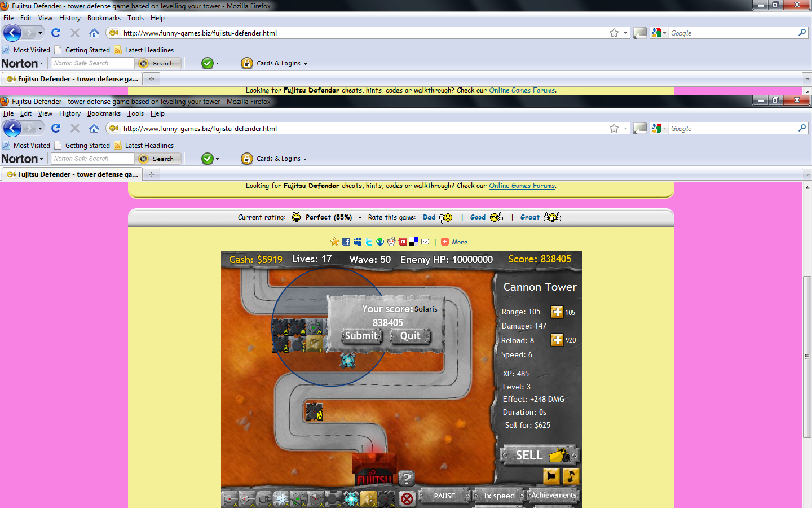Toggle game music with the note button
Screen dimensions: 812x508
pyautogui.click(x=571, y=476)
